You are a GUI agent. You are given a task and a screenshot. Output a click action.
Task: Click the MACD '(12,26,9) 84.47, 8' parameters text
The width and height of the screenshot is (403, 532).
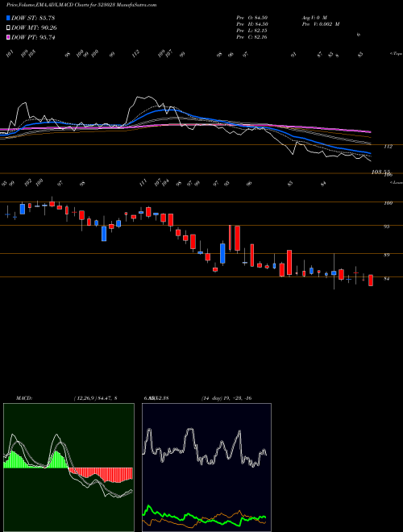point(95,398)
